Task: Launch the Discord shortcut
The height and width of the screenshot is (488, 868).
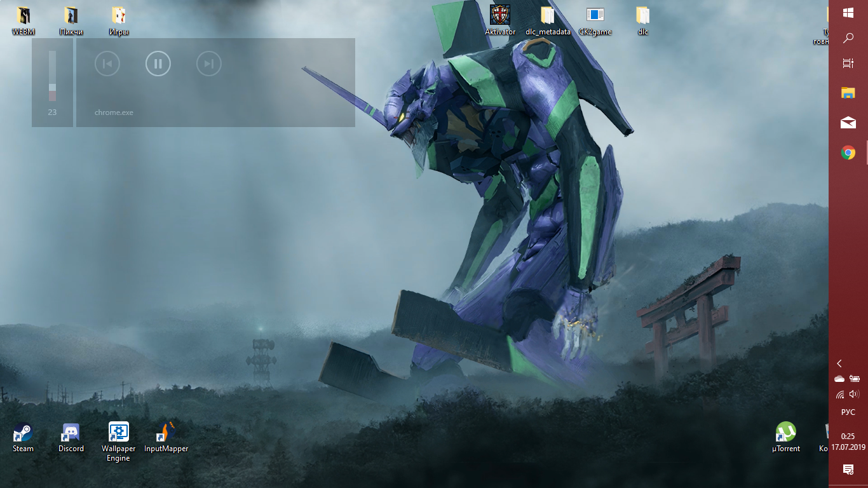Action: coord(71,437)
